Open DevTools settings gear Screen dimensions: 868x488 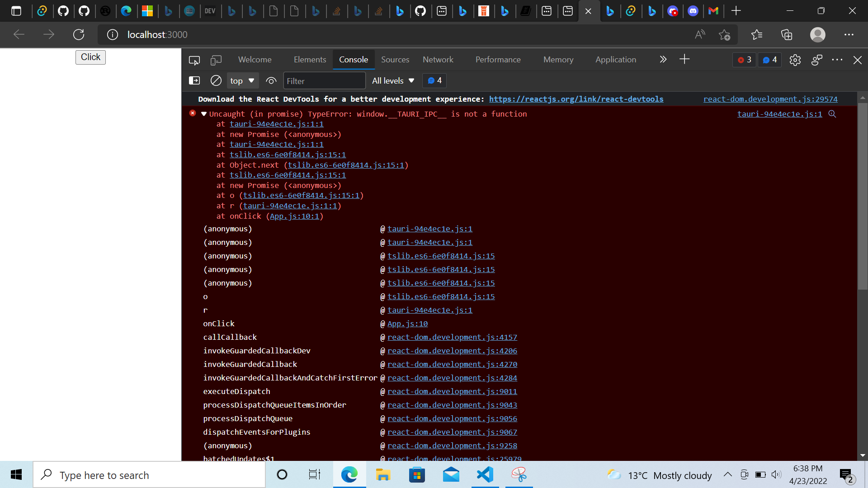click(795, 60)
